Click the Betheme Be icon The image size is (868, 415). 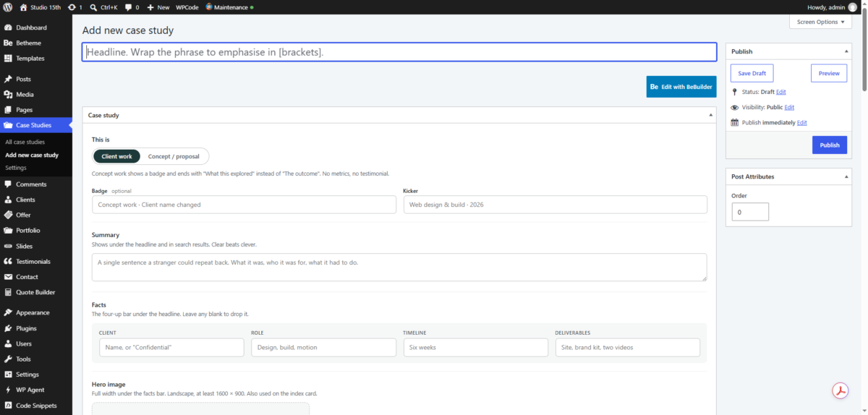tap(8, 43)
